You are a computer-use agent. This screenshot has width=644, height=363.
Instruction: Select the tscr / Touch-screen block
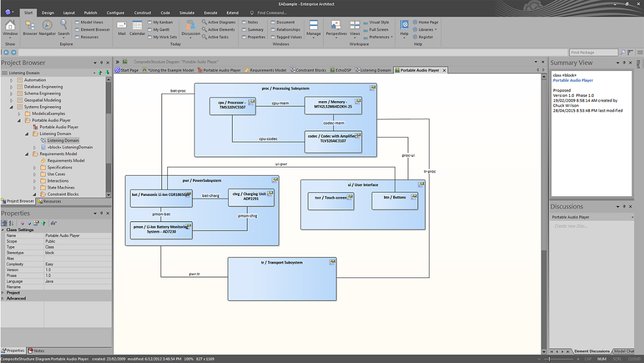click(331, 201)
